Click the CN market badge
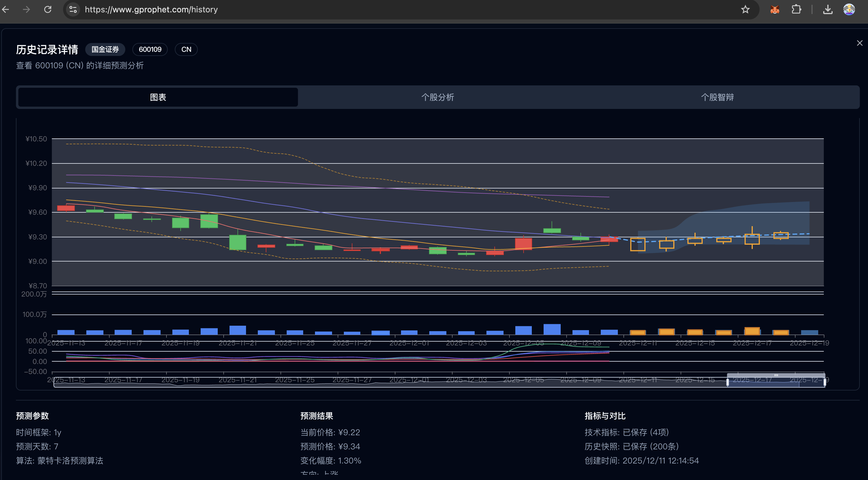This screenshot has height=480, width=868. tap(186, 49)
